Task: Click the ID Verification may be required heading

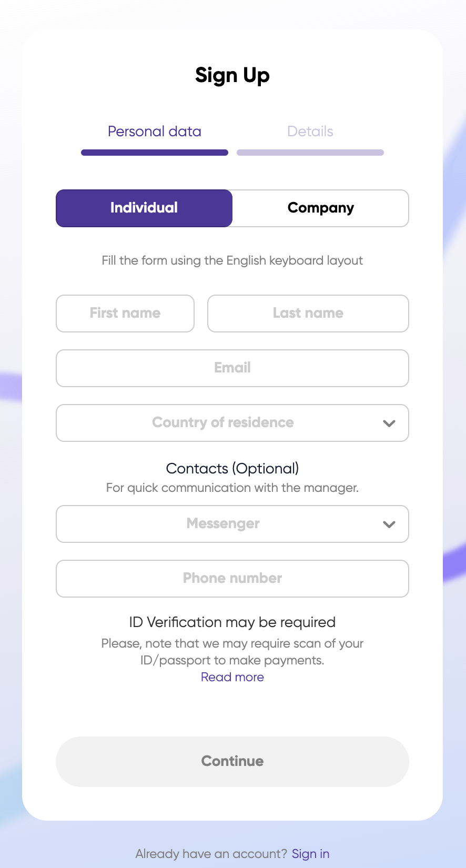Action: [x=232, y=622]
